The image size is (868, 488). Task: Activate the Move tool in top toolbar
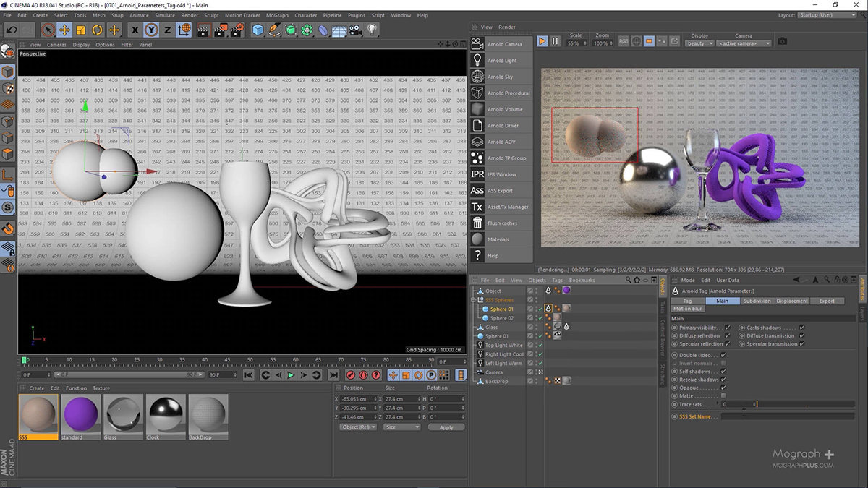coord(64,30)
